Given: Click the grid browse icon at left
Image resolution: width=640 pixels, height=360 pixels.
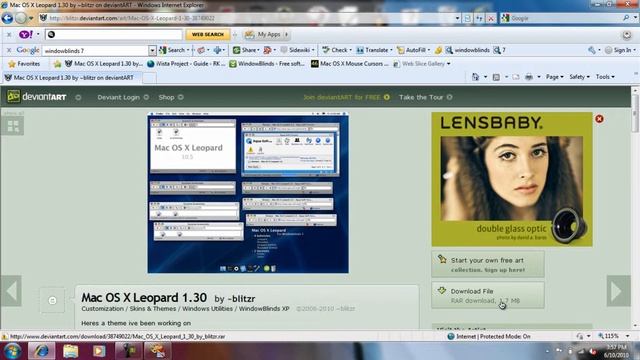Looking at the screenshot, I should tap(13, 126).
